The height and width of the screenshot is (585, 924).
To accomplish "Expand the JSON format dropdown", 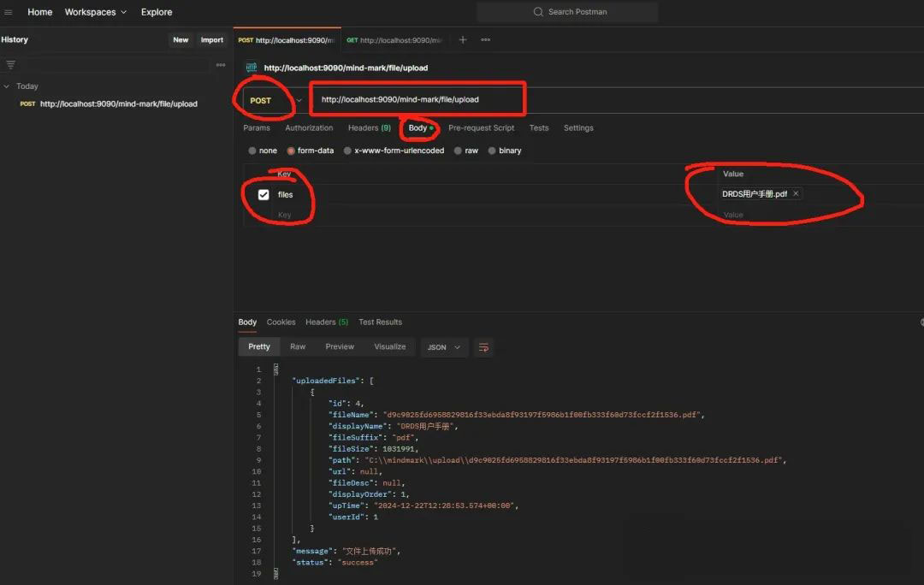I will pyautogui.click(x=444, y=347).
